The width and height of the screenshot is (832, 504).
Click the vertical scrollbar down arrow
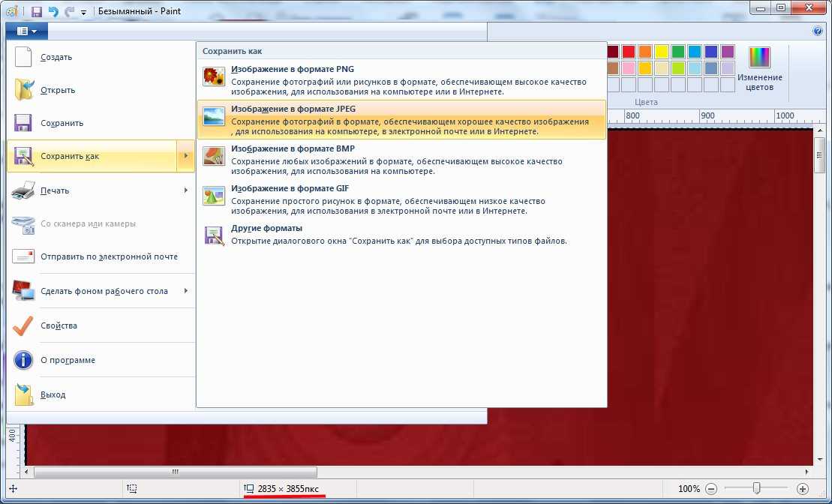820,460
